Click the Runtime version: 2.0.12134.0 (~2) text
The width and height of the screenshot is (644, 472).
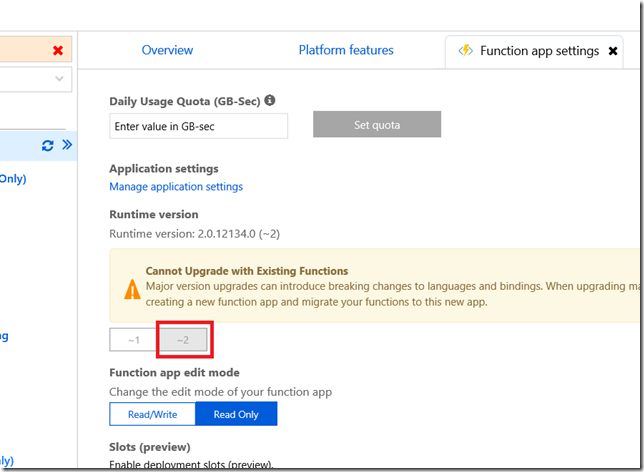coord(194,234)
